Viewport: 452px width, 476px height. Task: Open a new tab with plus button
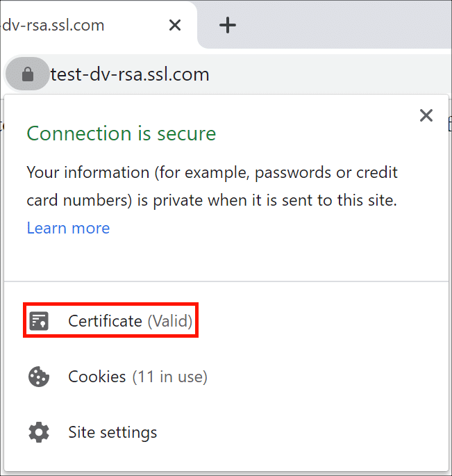click(x=228, y=26)
